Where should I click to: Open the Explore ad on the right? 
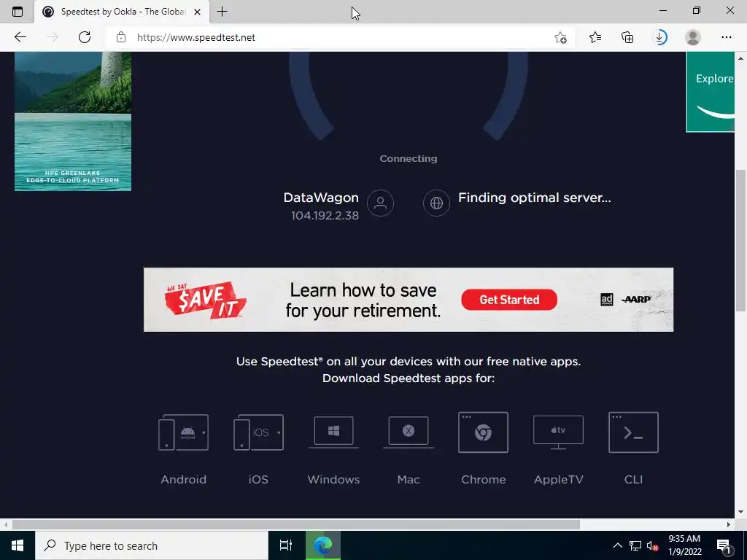(711, 92)
